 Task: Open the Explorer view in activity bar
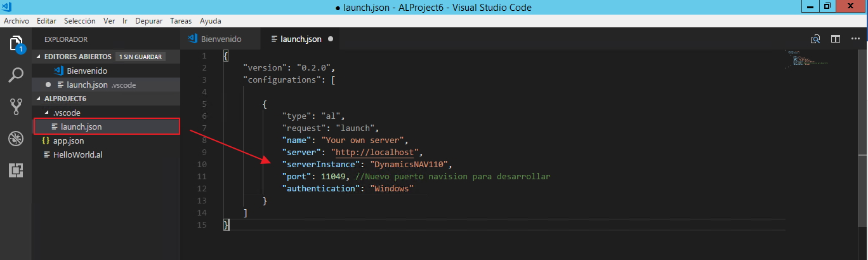[x=16, y=44]
